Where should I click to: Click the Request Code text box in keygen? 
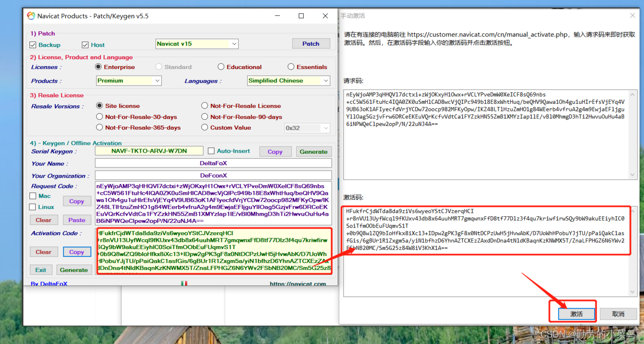coord(213,203)
